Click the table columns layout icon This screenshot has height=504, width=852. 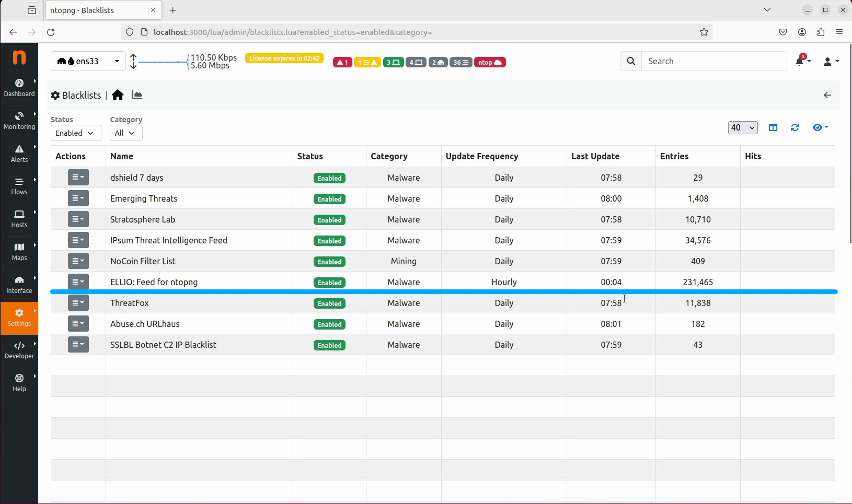point(773,127)
